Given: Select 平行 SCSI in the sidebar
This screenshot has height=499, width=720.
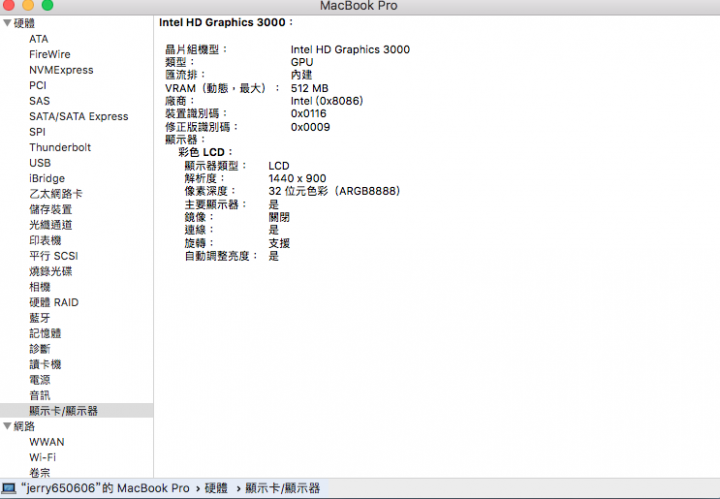Looking at the screenshot, I should point(54,256).
